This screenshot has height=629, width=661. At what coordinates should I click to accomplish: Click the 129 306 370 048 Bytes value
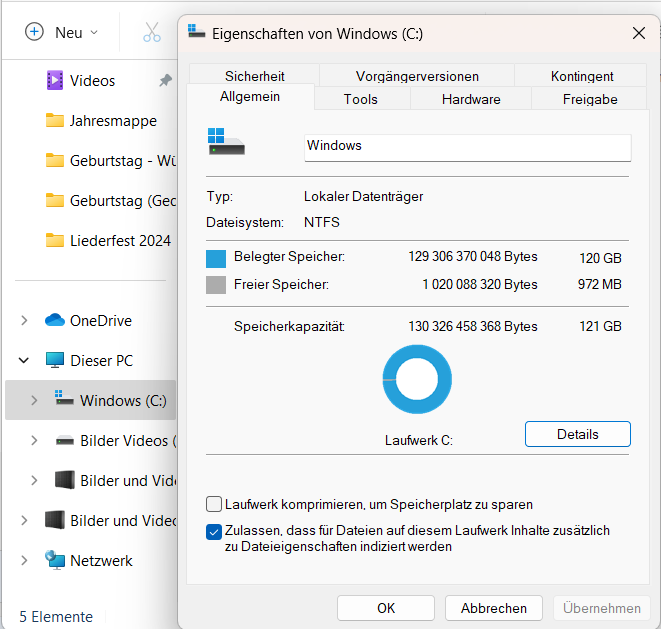[473, 256]
